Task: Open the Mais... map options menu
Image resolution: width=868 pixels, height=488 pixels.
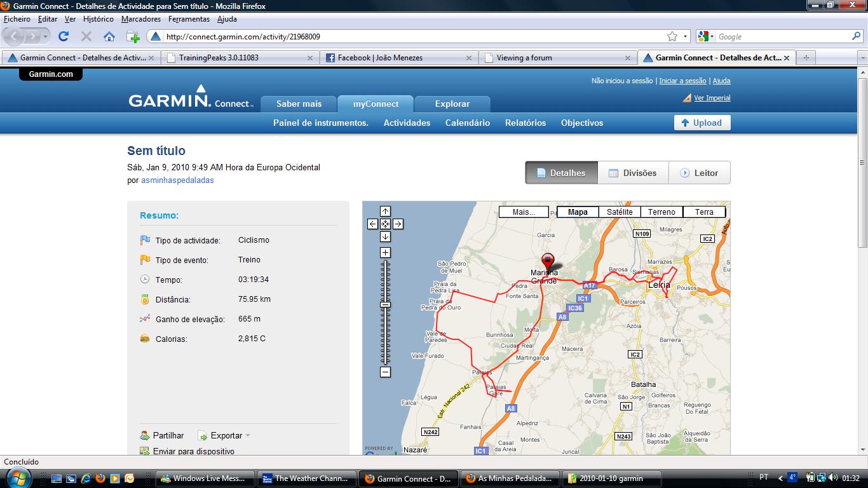Action: (x=524, y=212)
